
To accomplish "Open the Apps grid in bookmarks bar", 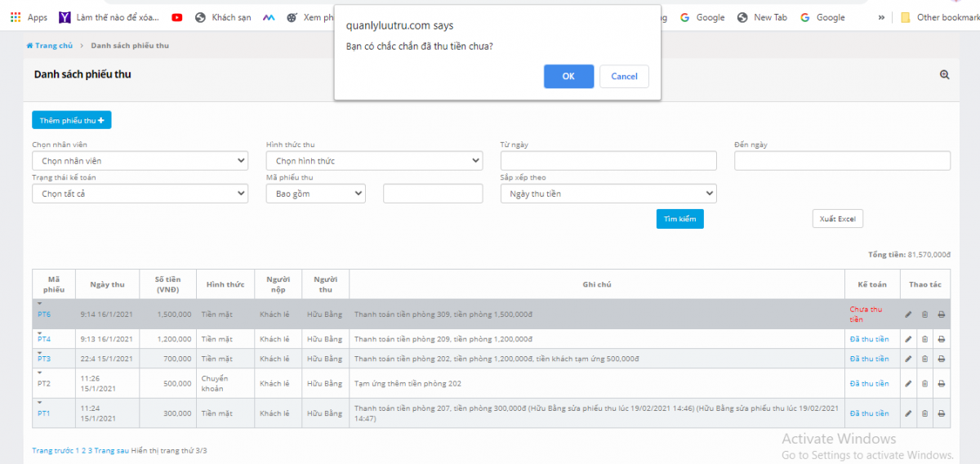I will click(x=29, y=17).
